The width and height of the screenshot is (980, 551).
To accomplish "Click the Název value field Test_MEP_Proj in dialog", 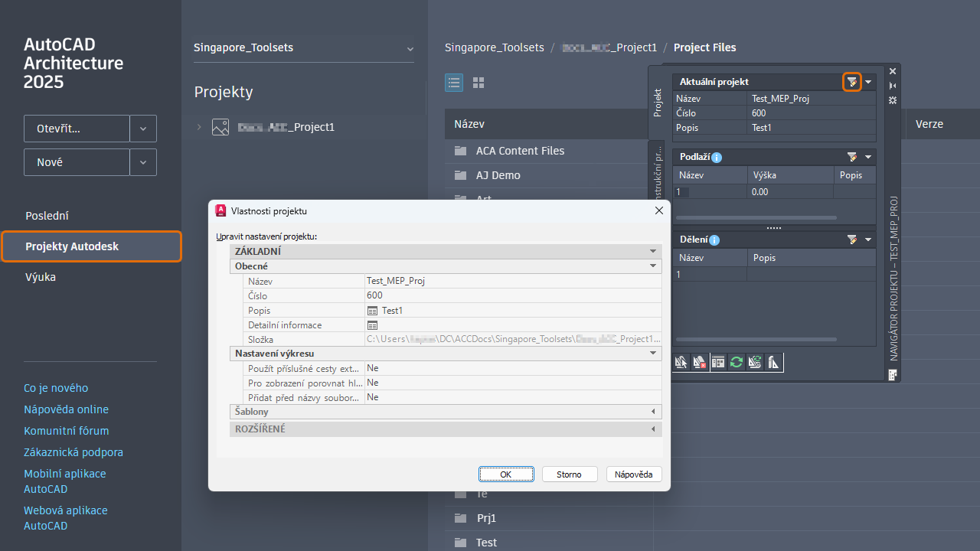I will click(513, 281).
